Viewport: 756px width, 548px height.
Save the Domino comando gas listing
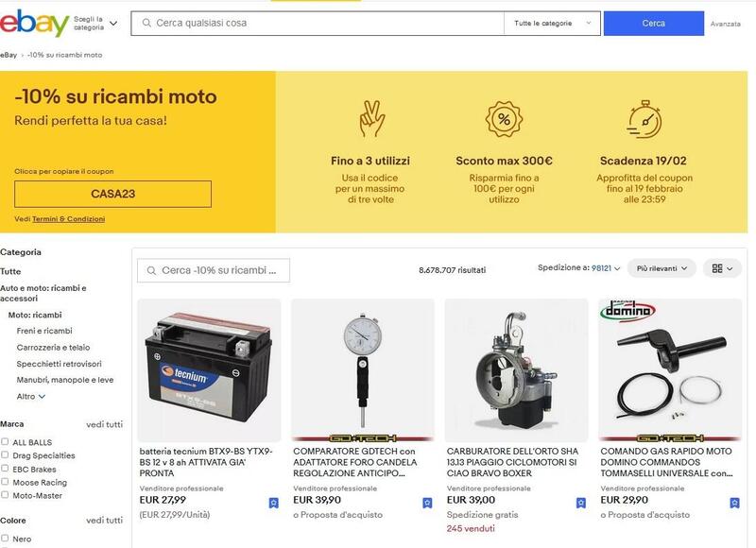(734, 504)
